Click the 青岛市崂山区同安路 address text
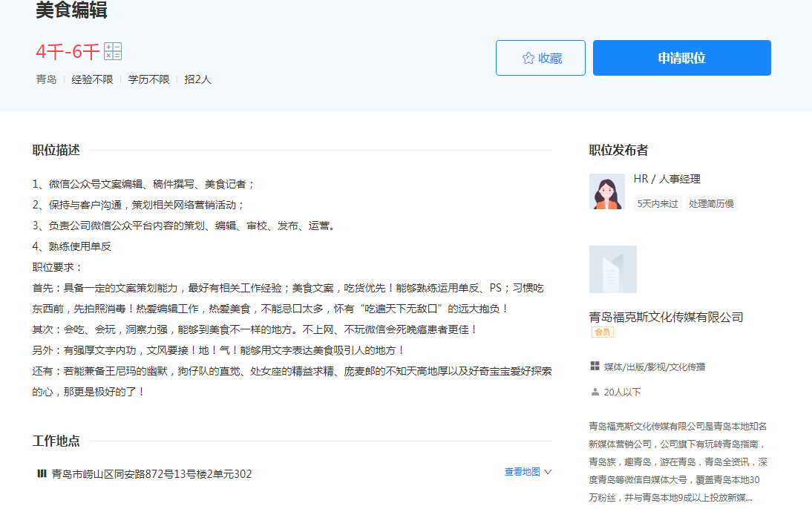Viewport: 812px width, 509px height. pos(151,473)
